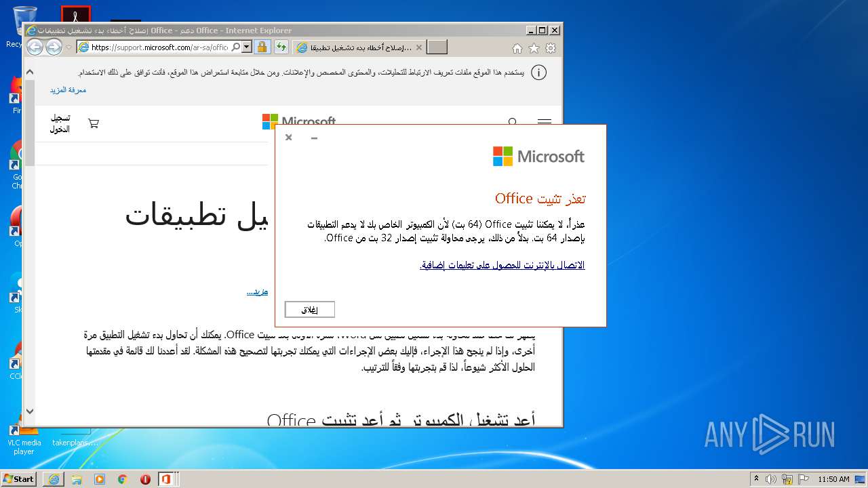Image resolution: width=868 pixels, height=488 pixels.
Task: Click the volume speaker tray icon
Action: click(x=772, y=479)
